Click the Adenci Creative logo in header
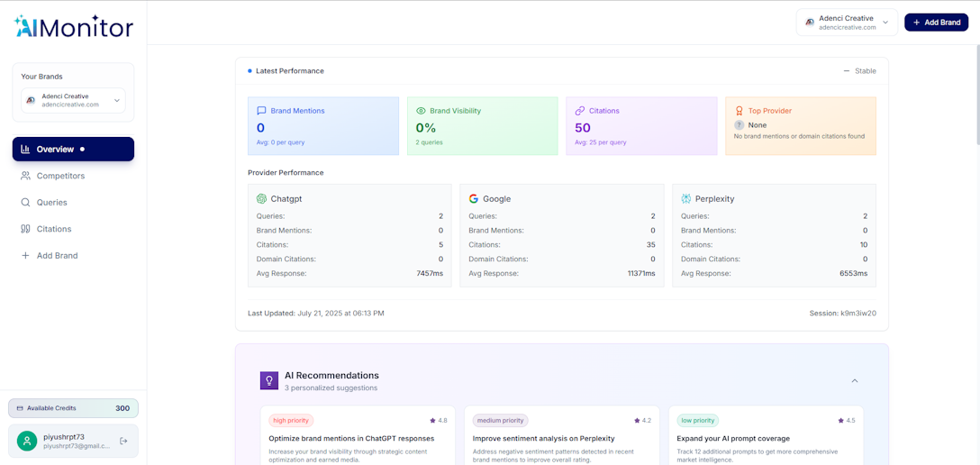Screen dimensions: 980x465 tap(810, 22)
